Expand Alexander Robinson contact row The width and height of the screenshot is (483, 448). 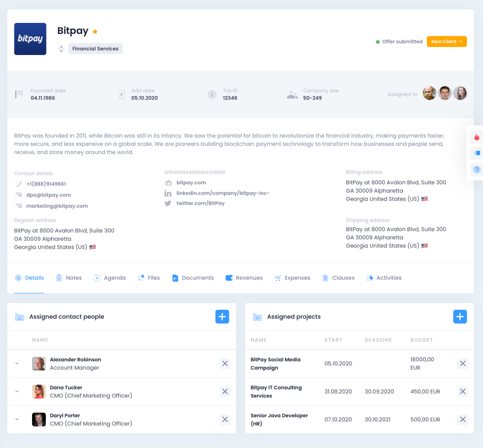[17, 363]
